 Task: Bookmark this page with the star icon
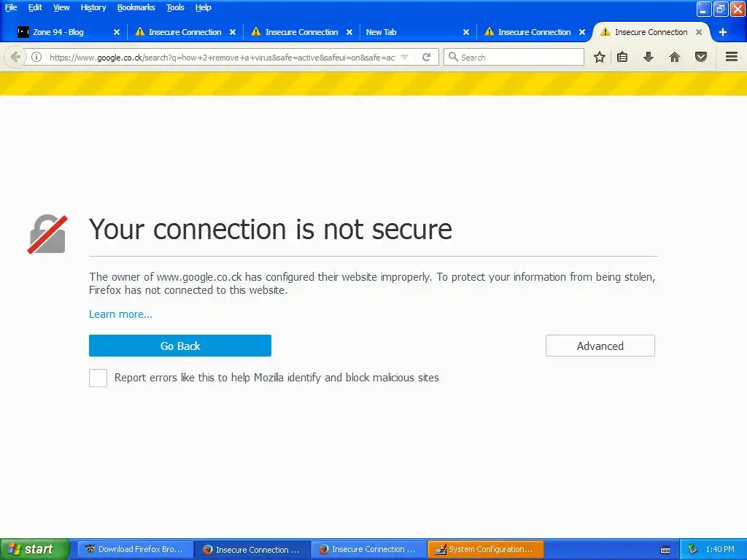click(x=600, y=57)
